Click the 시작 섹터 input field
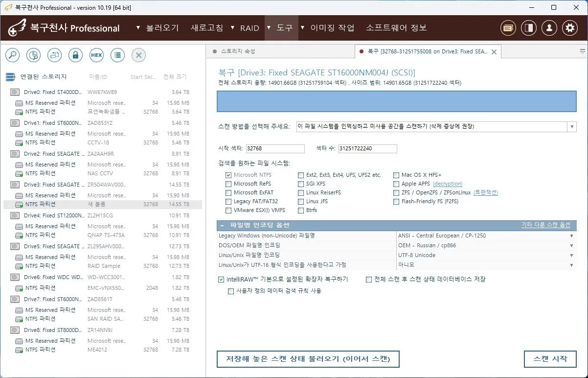The image size is (588, 378). click(275, 149)
